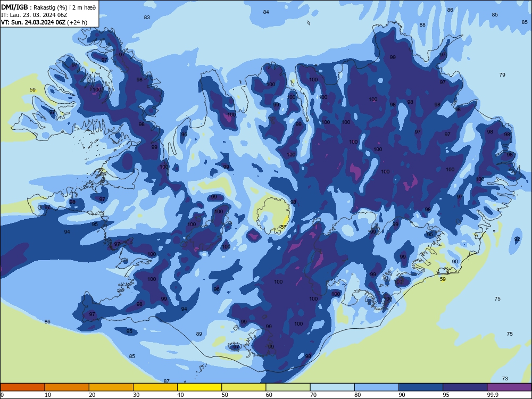
Task: Click the '92' humidity value on the map
Action: [517, 239]
